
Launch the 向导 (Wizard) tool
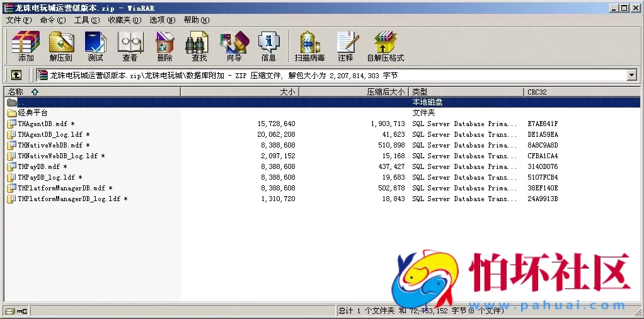234,46
